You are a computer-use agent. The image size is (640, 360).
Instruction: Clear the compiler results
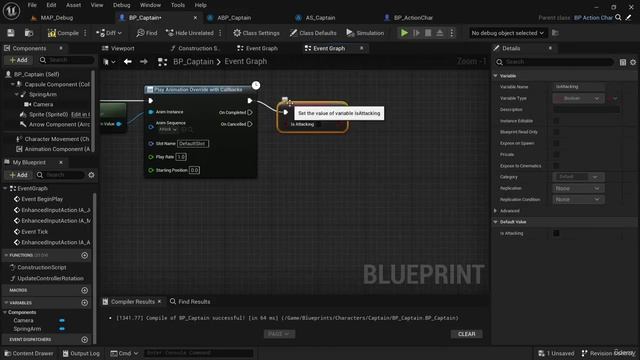467,334
